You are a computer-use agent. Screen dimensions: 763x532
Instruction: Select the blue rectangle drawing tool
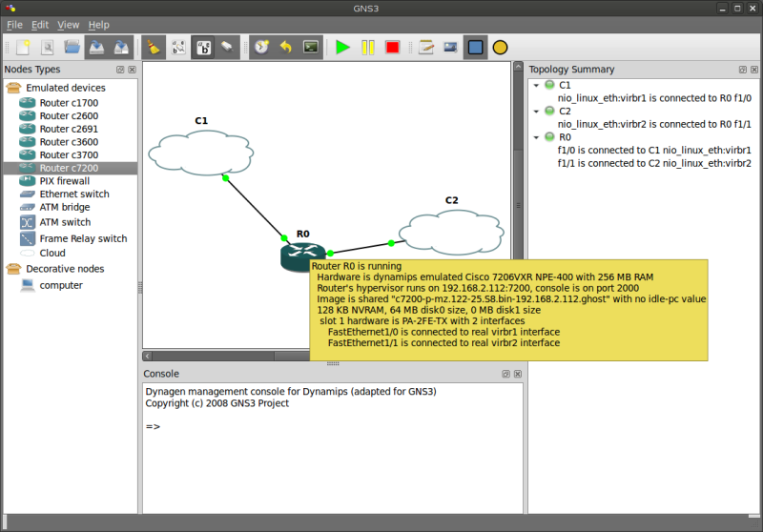[475, 47]
